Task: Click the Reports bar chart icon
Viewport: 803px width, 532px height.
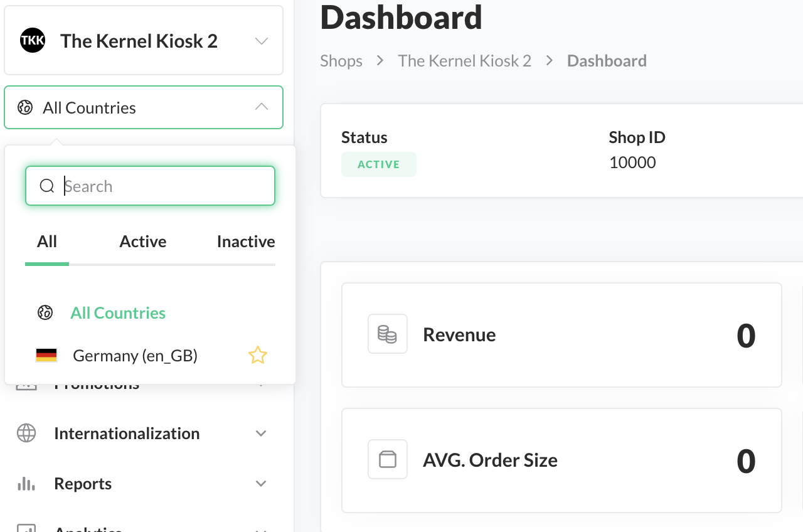Action: pyautogui.click(x=26, y=483)
